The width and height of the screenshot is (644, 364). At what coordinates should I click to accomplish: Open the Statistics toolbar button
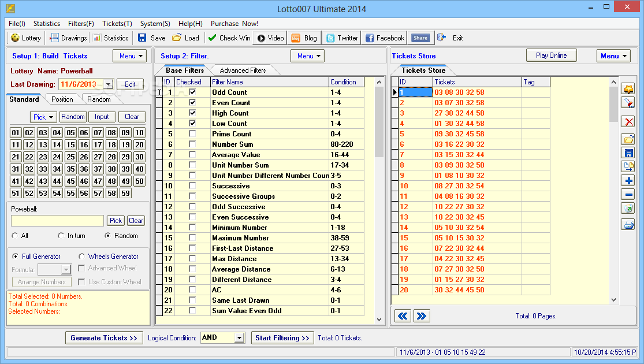coord(111,38)
